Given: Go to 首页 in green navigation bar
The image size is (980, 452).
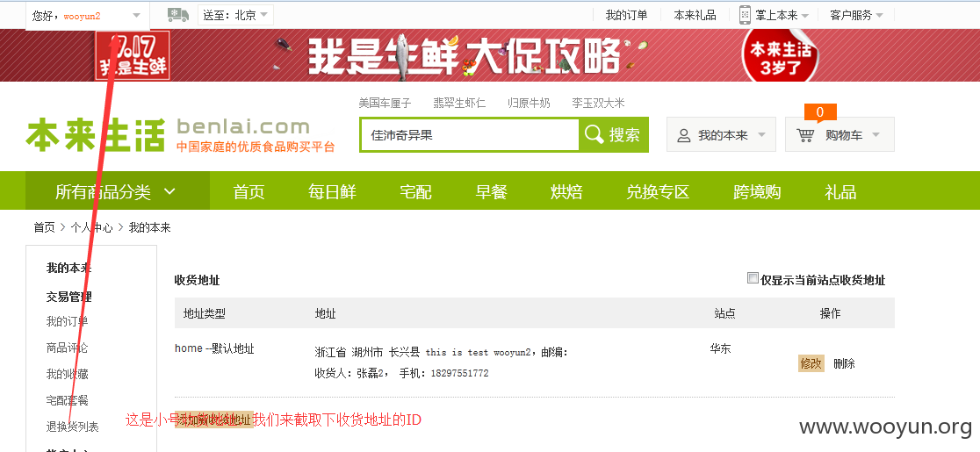Looking at the screenshot, I should pyautogui.click(x=249, y=191).
